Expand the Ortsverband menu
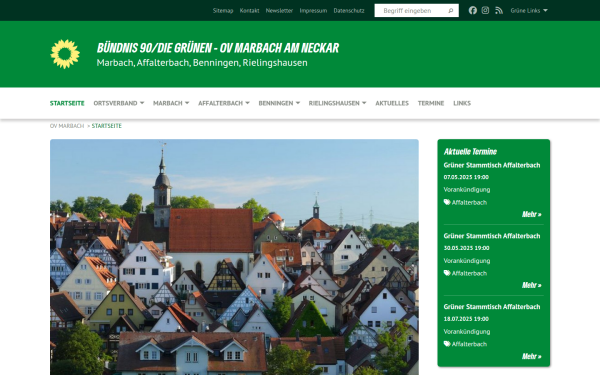 point(119,103)
